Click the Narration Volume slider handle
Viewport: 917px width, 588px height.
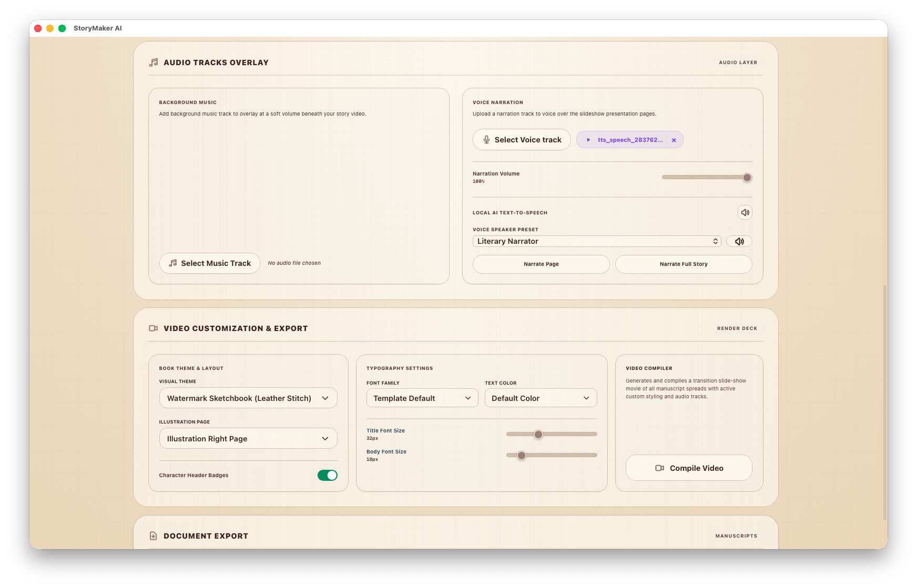point(747,178)
